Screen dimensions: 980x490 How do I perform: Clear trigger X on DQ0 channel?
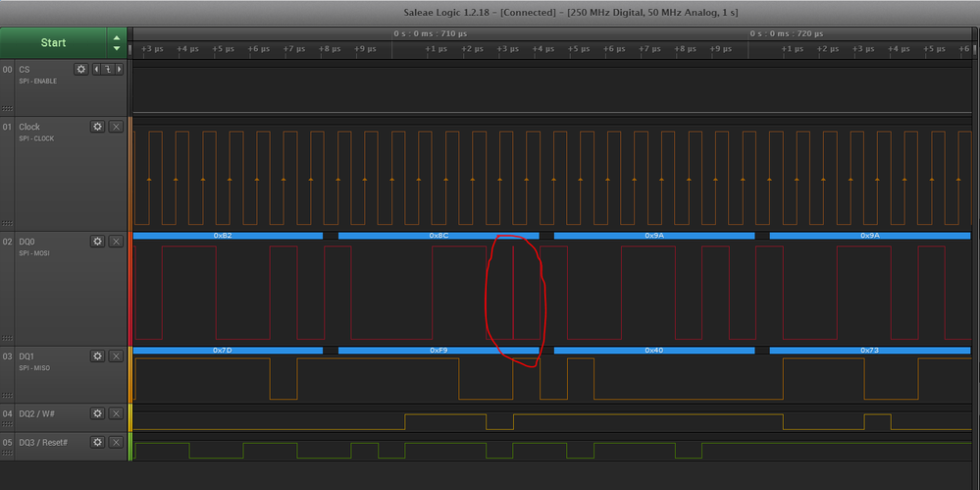[x=117, y=241]
